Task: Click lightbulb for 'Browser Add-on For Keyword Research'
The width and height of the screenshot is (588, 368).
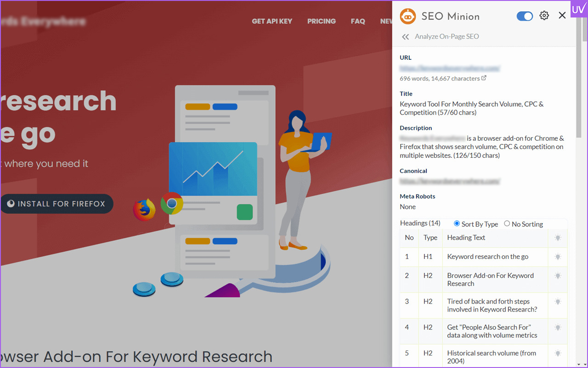Action: coord(558,276)
